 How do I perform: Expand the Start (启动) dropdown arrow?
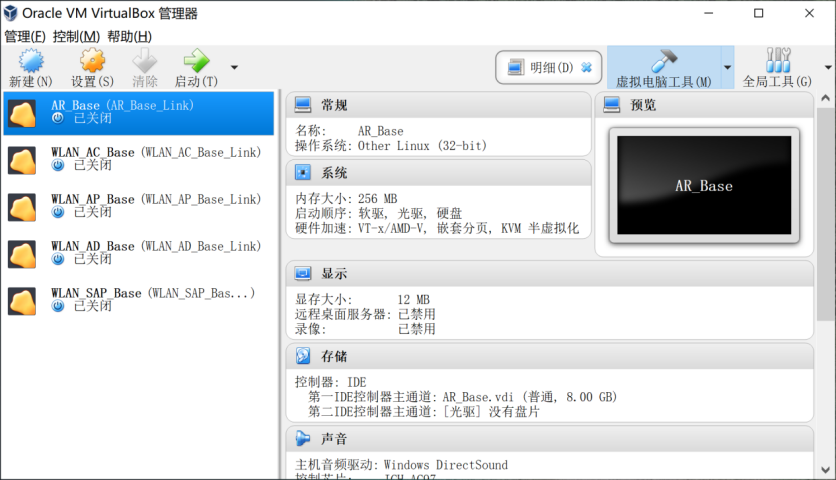(234, 68)
